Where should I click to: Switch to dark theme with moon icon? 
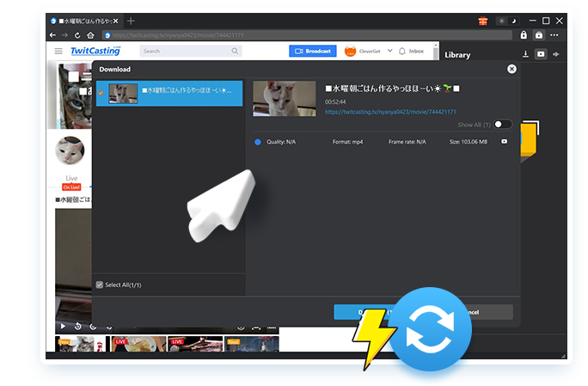tap(514, 21)
